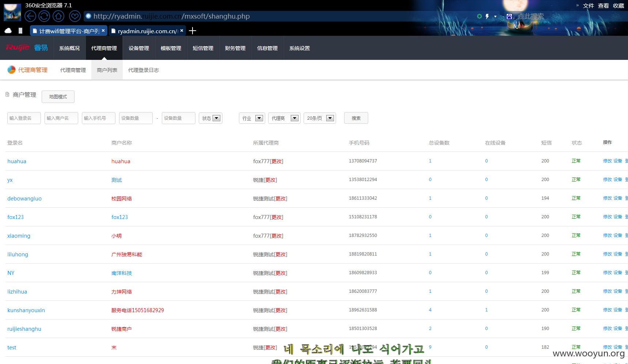The height and width of the screenshot is (364, 628).
Task: Expand the 状态 dropdown
Action: 210,118
